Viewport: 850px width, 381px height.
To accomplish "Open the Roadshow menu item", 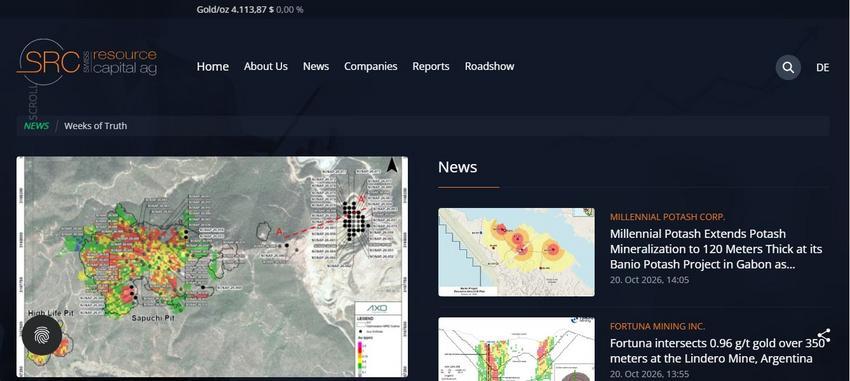I will click(x=490, y=66).
